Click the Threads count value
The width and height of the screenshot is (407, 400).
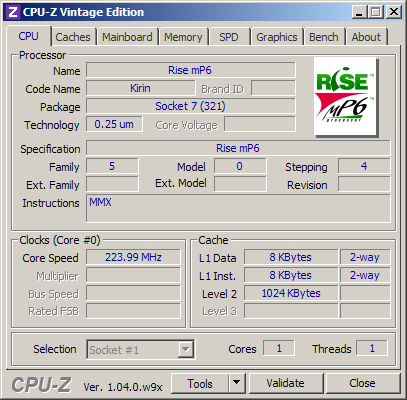point(372,348)
